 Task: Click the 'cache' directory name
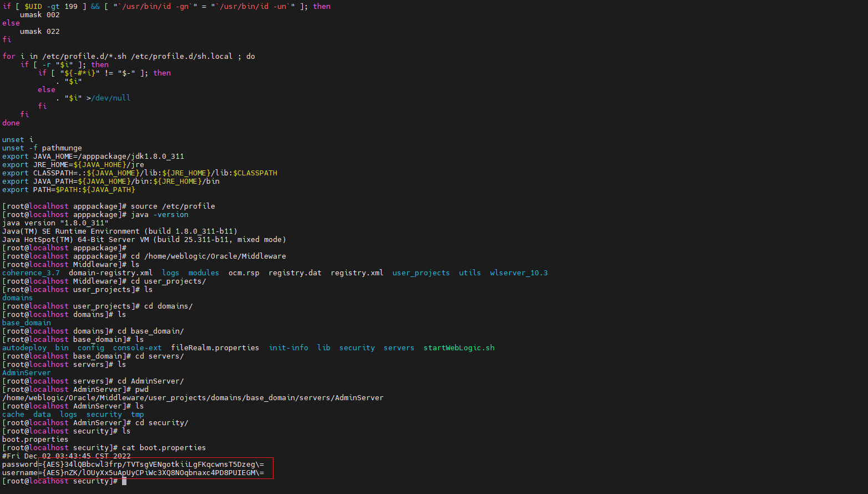point(13,415)
